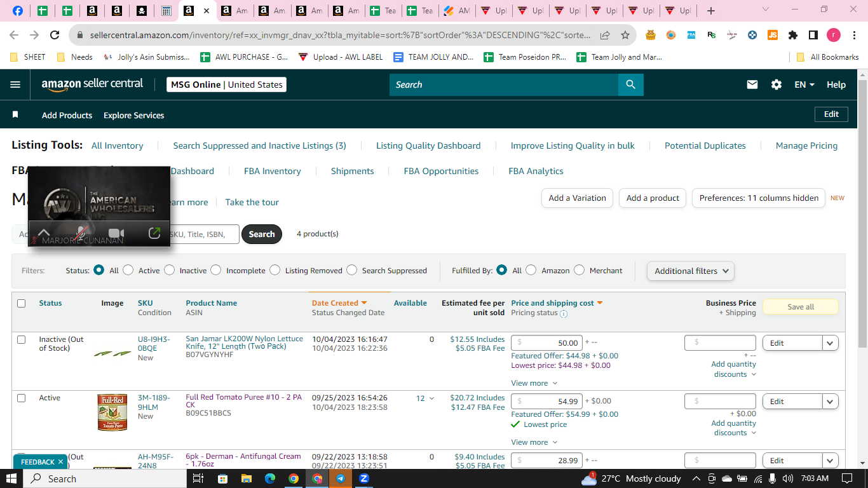
Task: Open the Windows notification center icon
Action: point(846,478)
